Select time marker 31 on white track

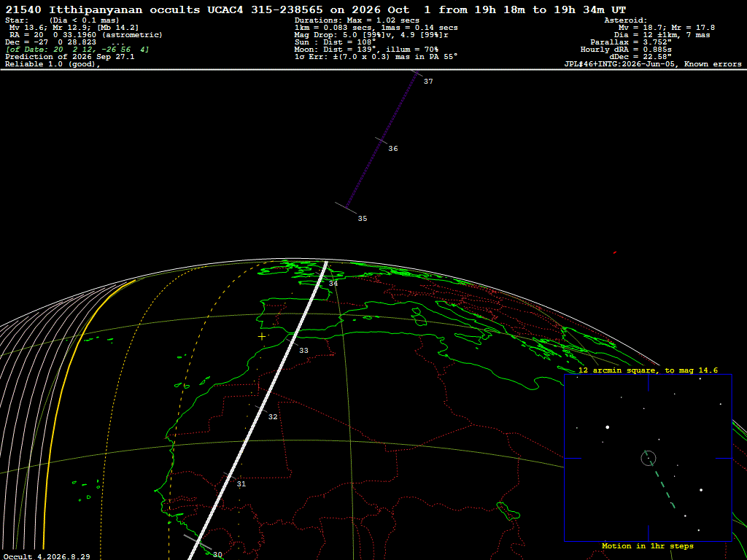[x=241, y=484]
